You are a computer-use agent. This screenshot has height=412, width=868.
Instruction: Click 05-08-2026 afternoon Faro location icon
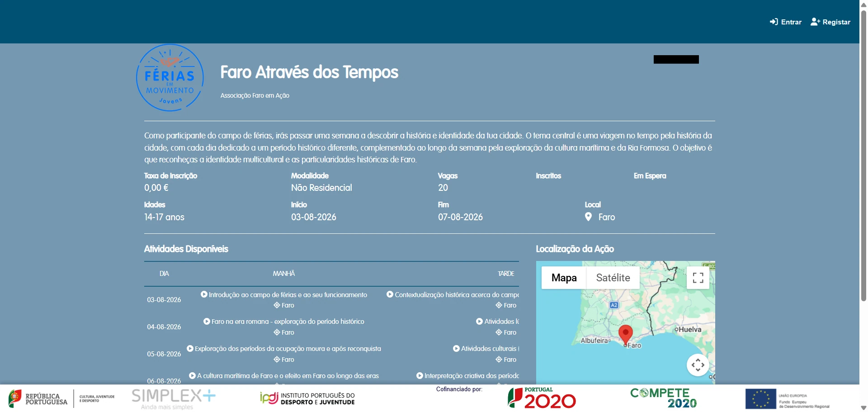point(499,360)
